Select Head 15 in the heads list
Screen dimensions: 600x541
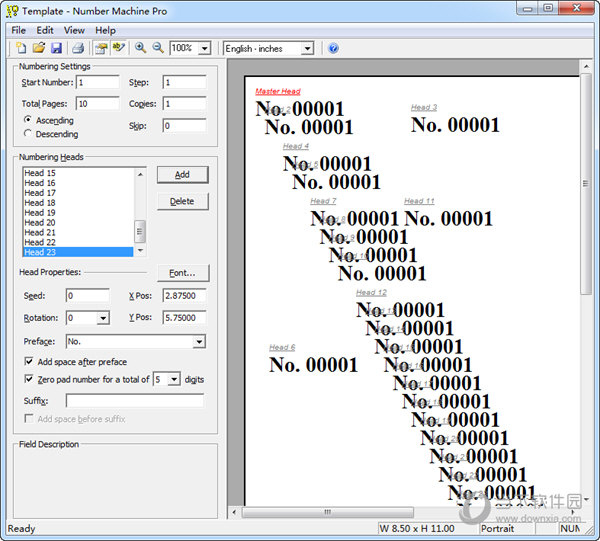(x=78, y=173)
